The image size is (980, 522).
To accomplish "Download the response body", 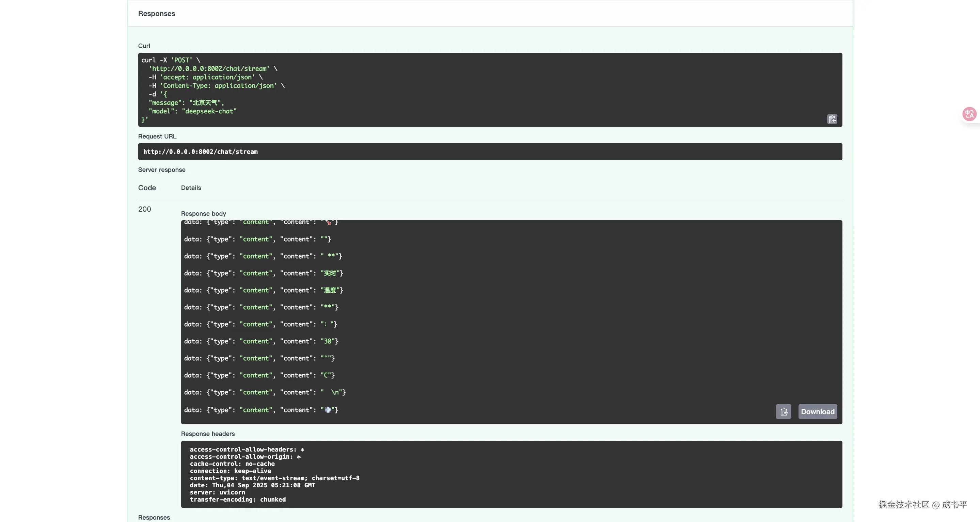I will (818, 412).
